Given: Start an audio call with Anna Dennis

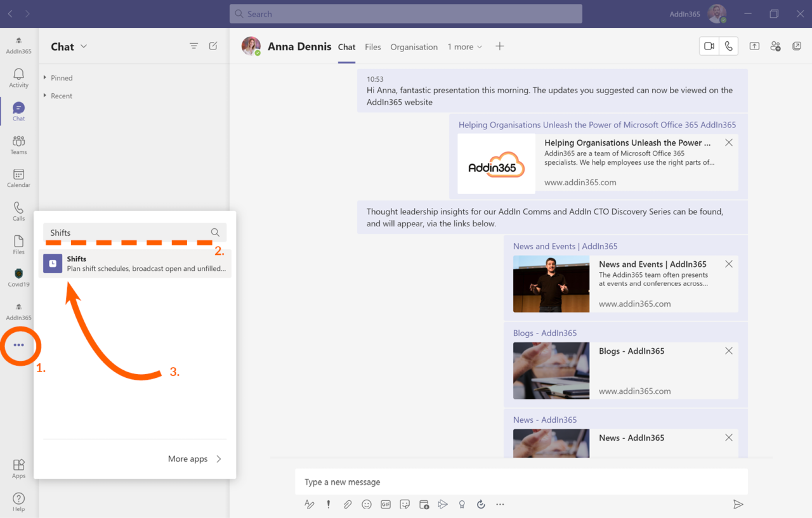Looking at the screenshot, I should [728, 46].
